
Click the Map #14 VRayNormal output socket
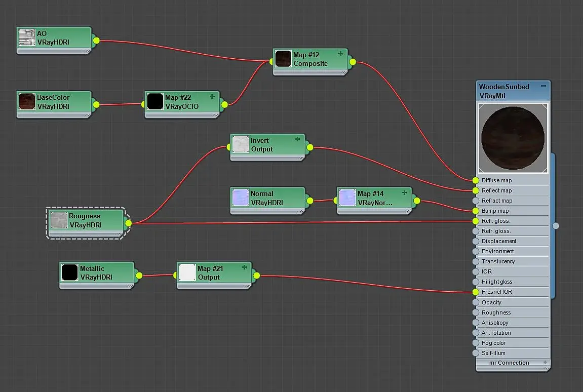(417, 201)
